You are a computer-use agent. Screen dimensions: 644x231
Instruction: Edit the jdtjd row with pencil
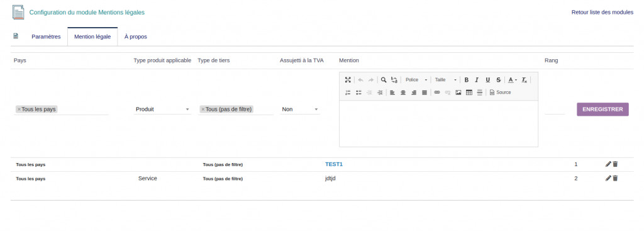coord(608,178)
